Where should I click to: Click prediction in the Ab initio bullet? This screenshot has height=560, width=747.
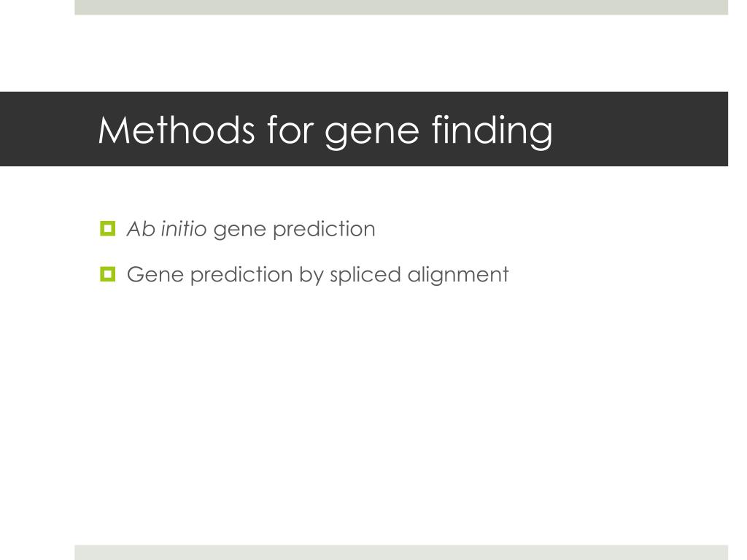[324, 229]
